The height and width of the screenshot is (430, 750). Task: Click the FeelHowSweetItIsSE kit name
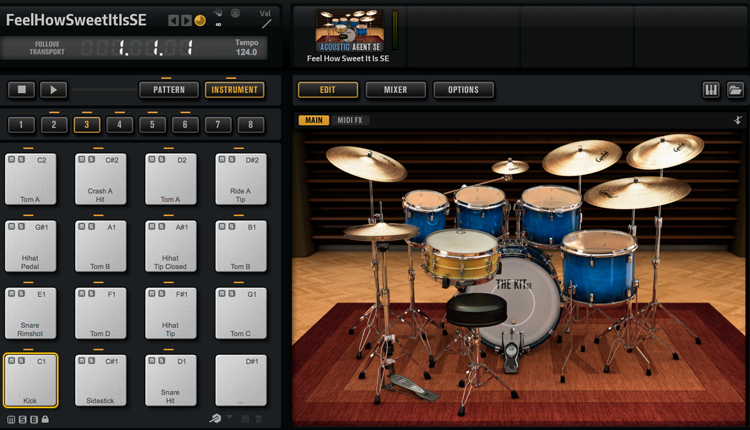pyautogui.click(x=76, y=20)
